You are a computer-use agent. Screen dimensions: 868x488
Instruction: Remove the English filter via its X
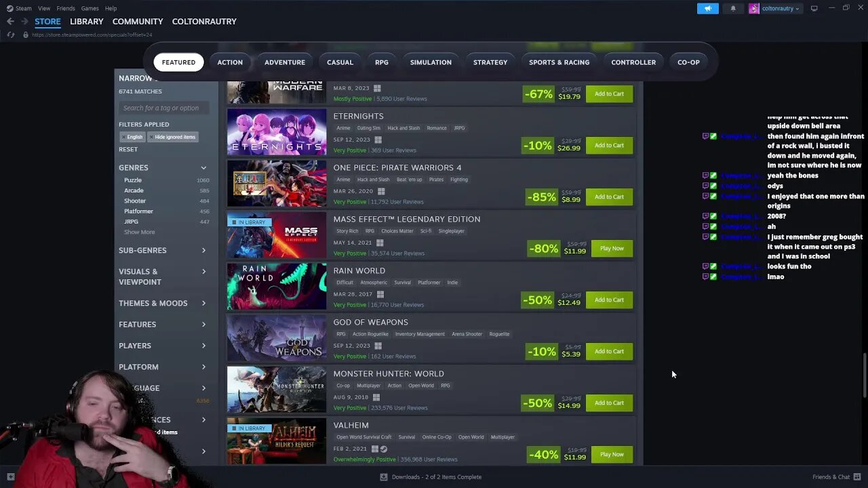[123, 137]
